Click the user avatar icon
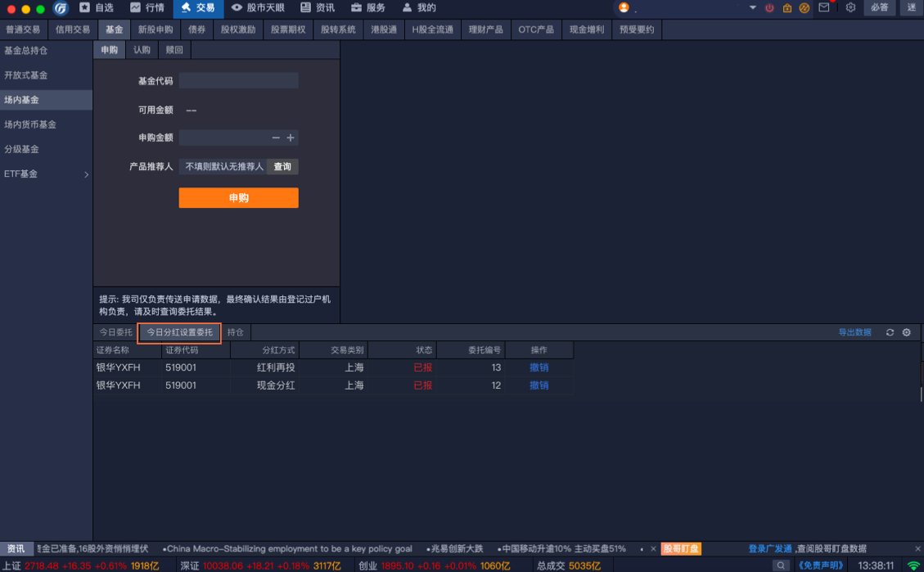 click(x=624, y=8)
